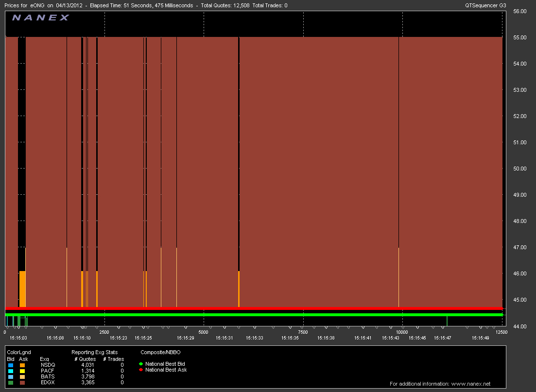The image size is (536, 392).
Task: Click the 15:15:29 time label
Action: [185, 338]
